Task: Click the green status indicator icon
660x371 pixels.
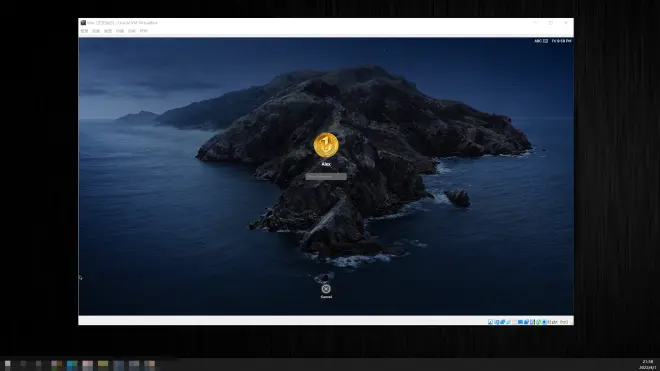Action: (538, 322)
